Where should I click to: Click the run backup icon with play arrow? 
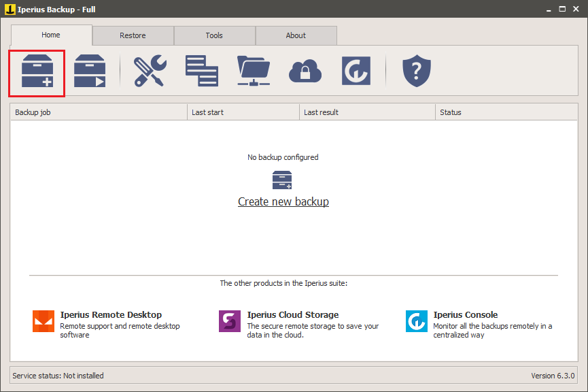click(x=90, y=71)
